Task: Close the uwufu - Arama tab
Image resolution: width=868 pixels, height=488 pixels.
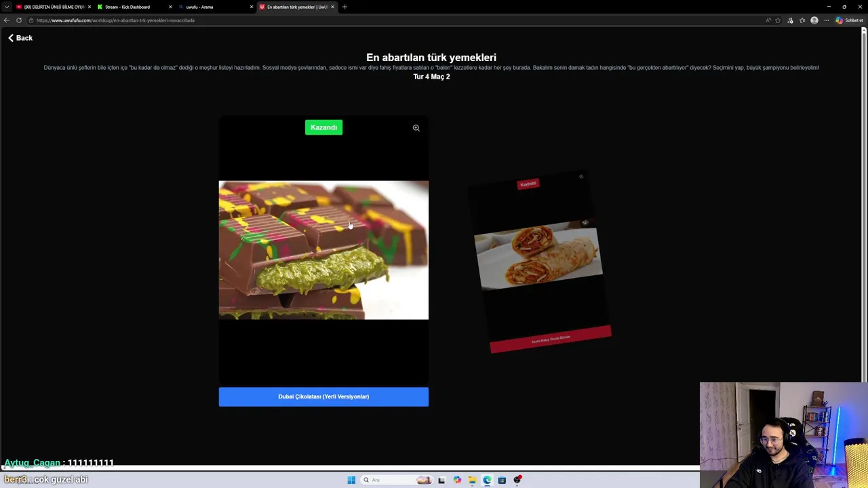Action: (x=252, y=7)
